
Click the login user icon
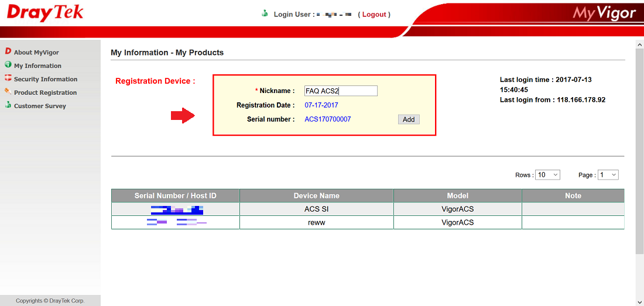265,14
